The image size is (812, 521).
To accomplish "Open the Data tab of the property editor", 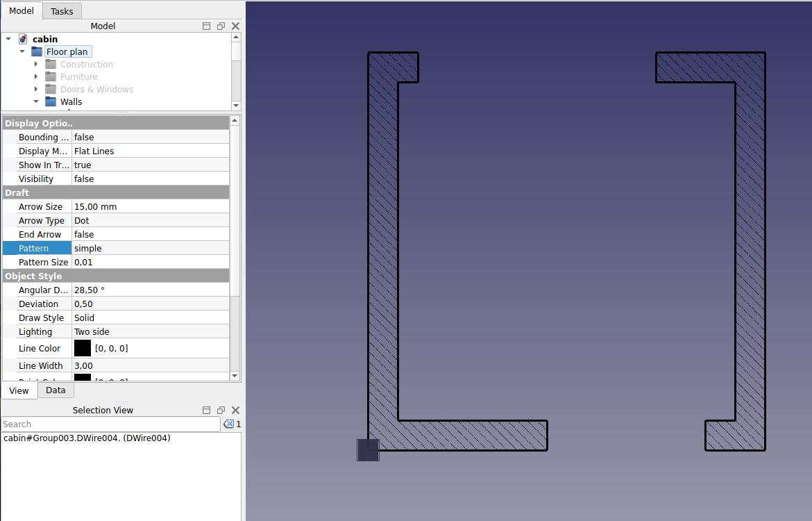I will 56,390.
